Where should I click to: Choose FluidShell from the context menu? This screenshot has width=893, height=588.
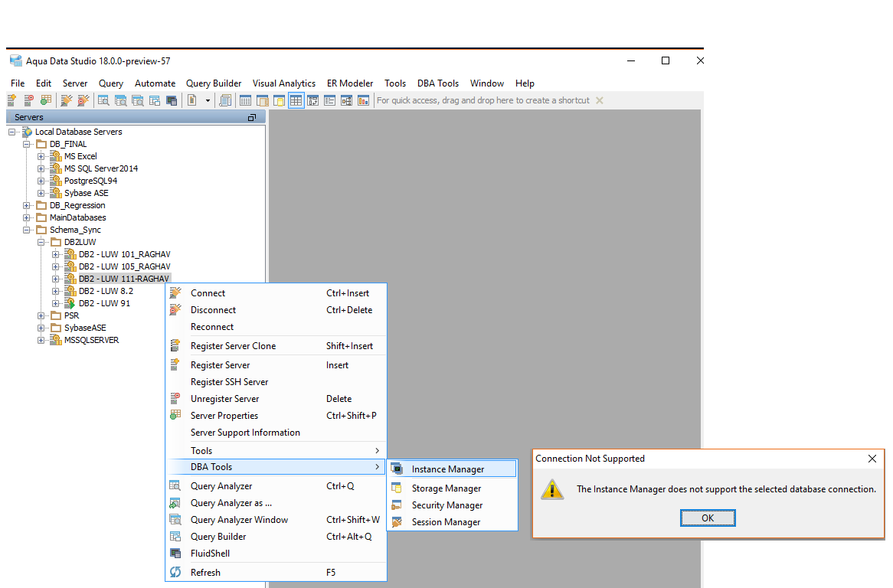276,554
